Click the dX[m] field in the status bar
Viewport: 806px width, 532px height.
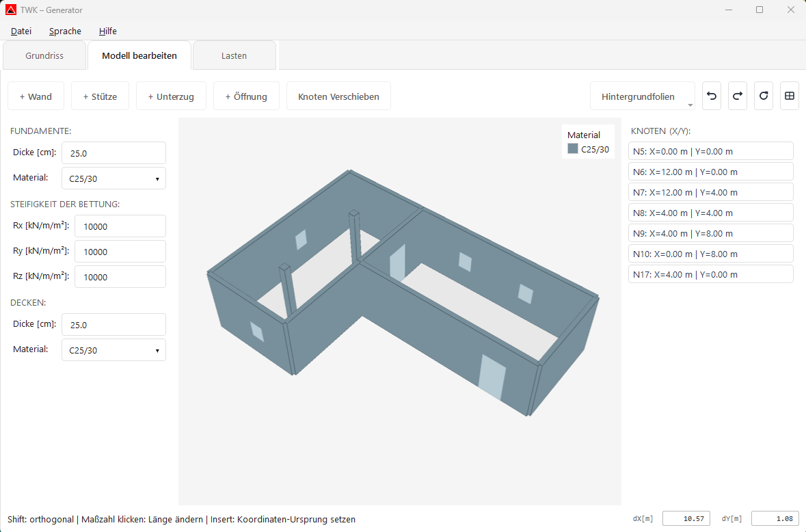click(x=686, y=518)
